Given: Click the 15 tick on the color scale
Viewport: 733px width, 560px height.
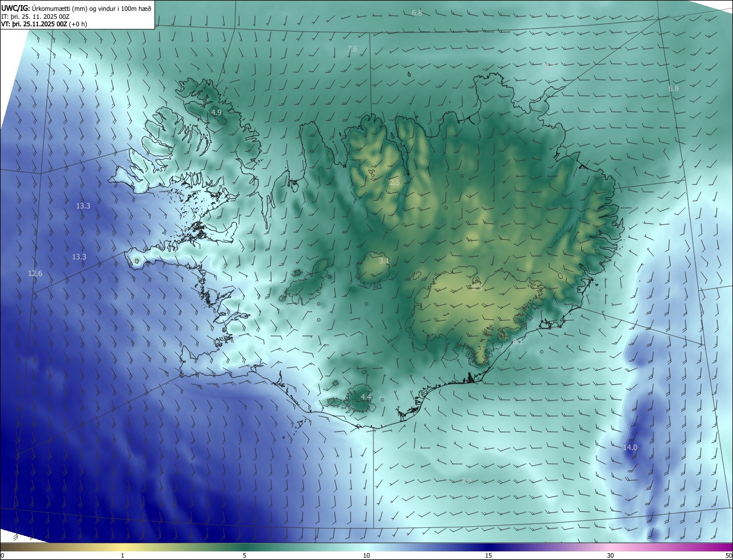Looking at the screenshot, I should click(x=488, y=556).
